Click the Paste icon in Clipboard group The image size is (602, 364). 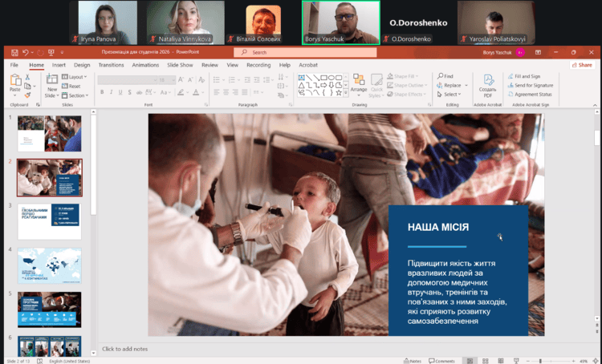click(16, 81)
